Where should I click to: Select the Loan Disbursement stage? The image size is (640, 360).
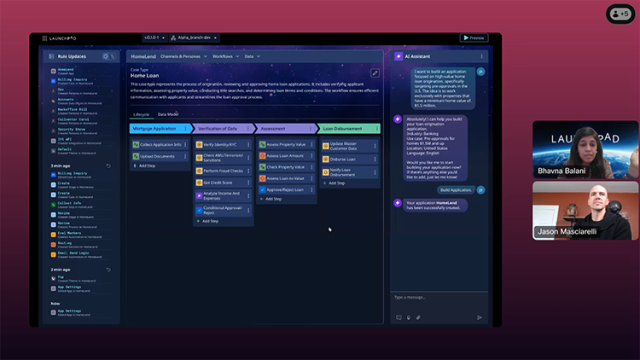(349, 129)
